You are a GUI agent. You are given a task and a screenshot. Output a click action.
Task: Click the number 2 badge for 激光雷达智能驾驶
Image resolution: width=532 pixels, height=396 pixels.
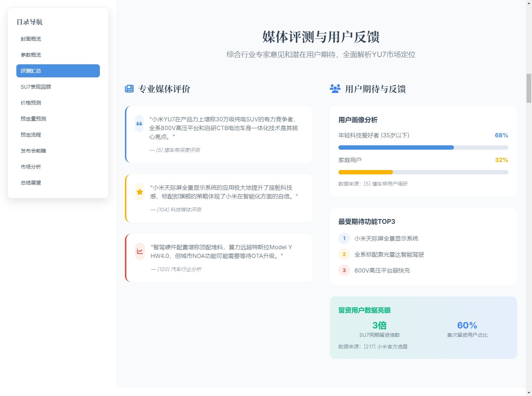coord(344,254)
